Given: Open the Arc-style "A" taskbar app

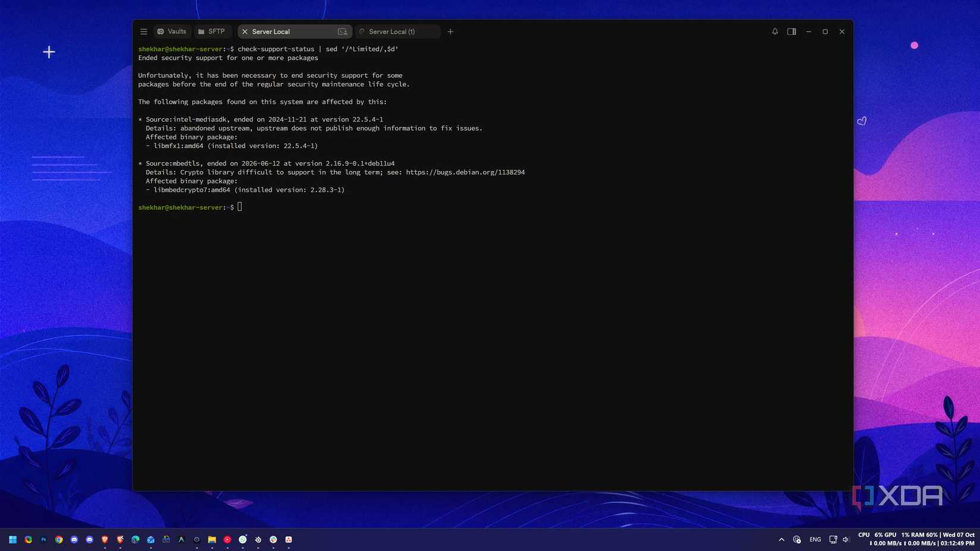Looking at the screenshot, I should 181,540.
